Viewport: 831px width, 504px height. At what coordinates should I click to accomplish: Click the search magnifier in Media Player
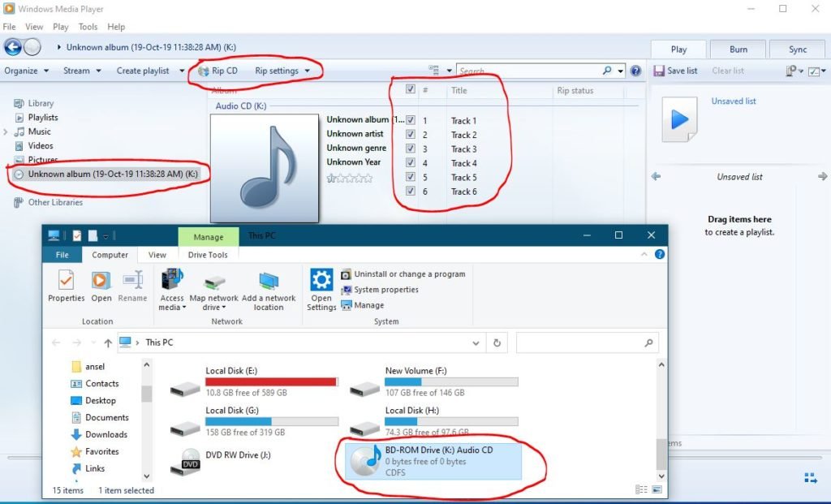607,70
